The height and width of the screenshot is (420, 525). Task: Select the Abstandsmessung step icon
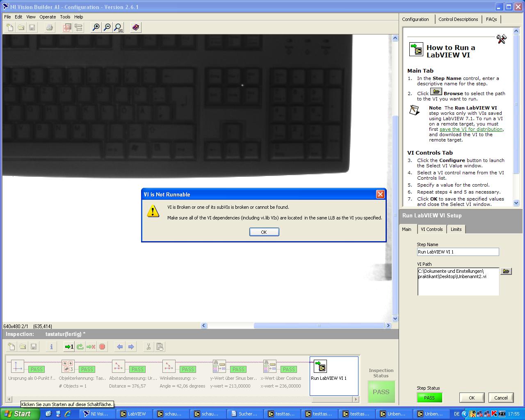click(118, 366)
